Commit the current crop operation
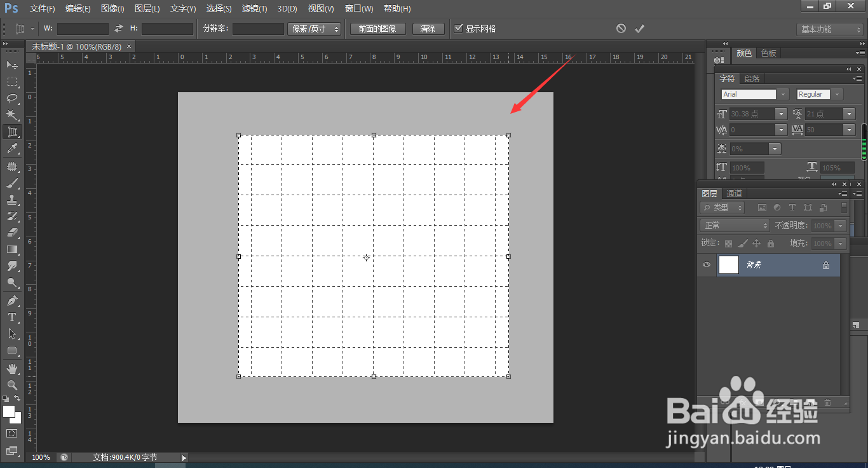Viewport: 868px width, 468px height. [x=639, y=29]
